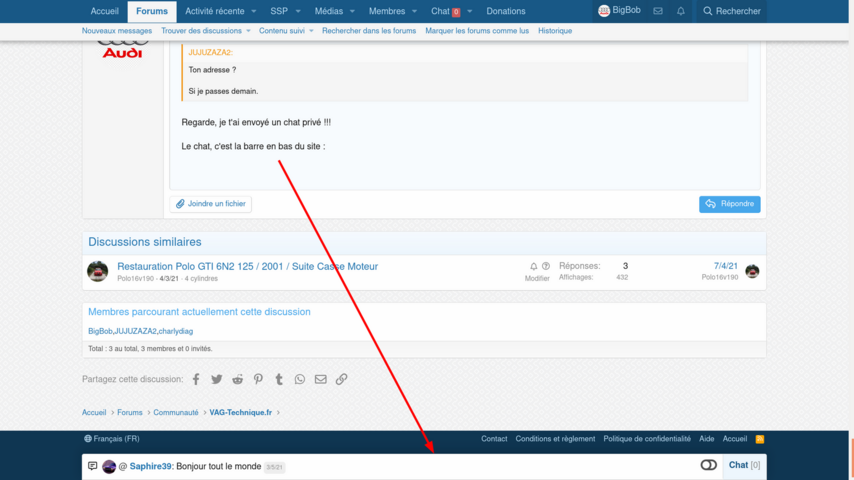The height and width of the screenshot is (480, 854).
Task: Share discussion on Facebook
Action: pos(196,379)
